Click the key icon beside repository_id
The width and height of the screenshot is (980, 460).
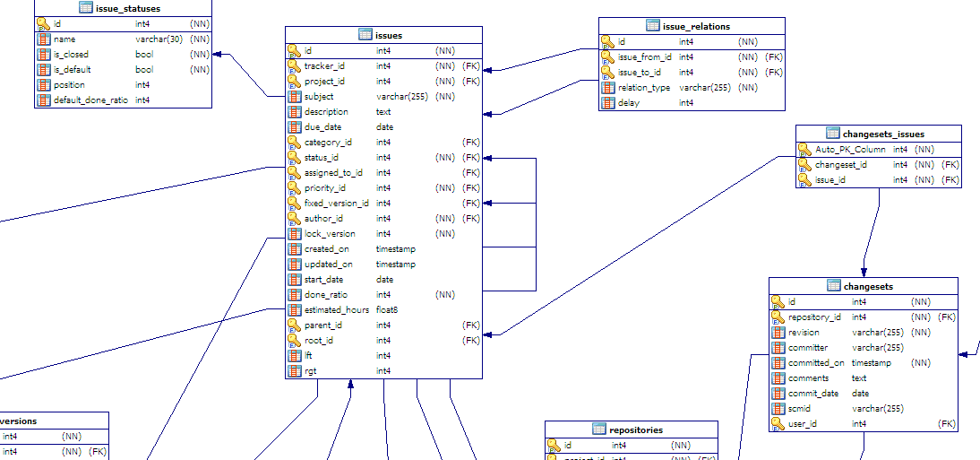(x=778, y=317)
